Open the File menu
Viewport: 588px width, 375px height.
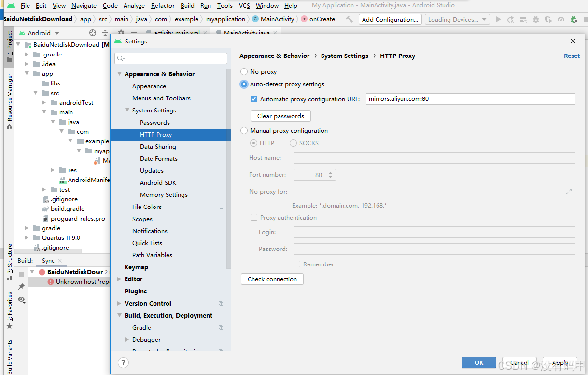tap(25, 6)
